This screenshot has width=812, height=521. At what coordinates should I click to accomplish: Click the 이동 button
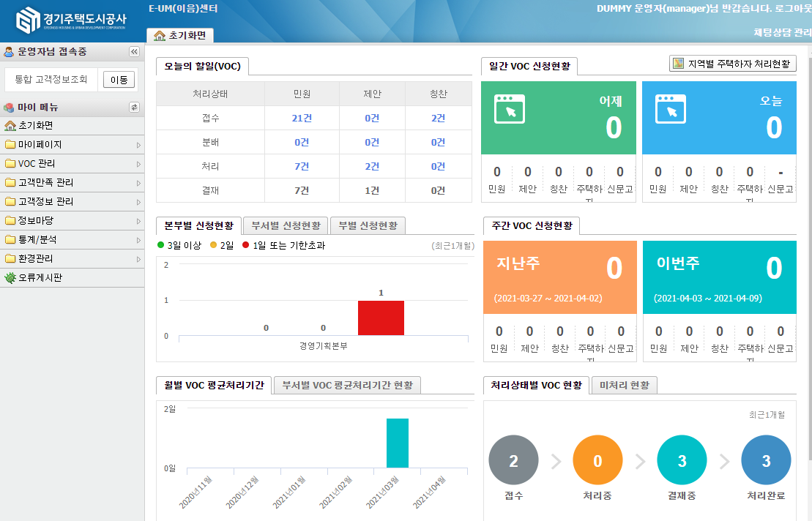[x=119, y=80]
